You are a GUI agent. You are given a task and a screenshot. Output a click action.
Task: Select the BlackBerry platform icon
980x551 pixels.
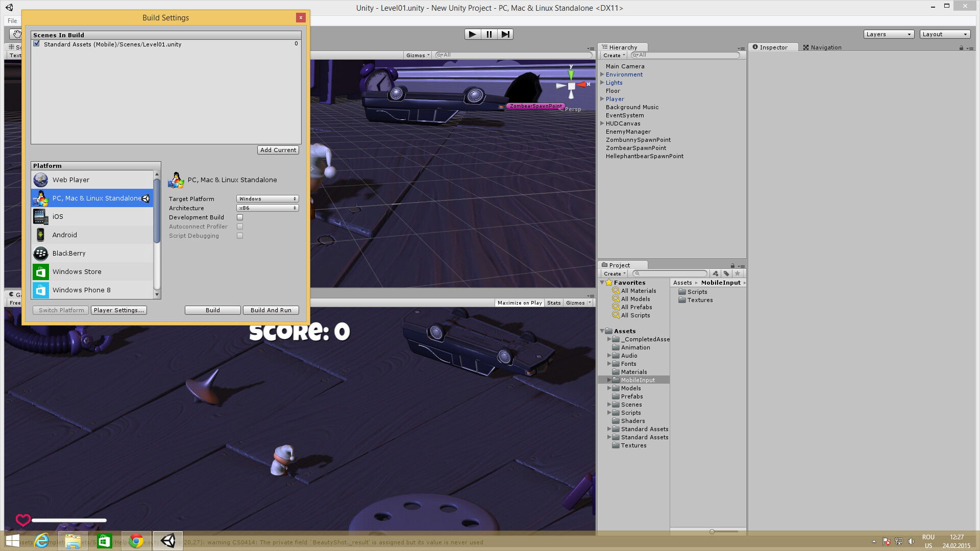click(40, 253)
